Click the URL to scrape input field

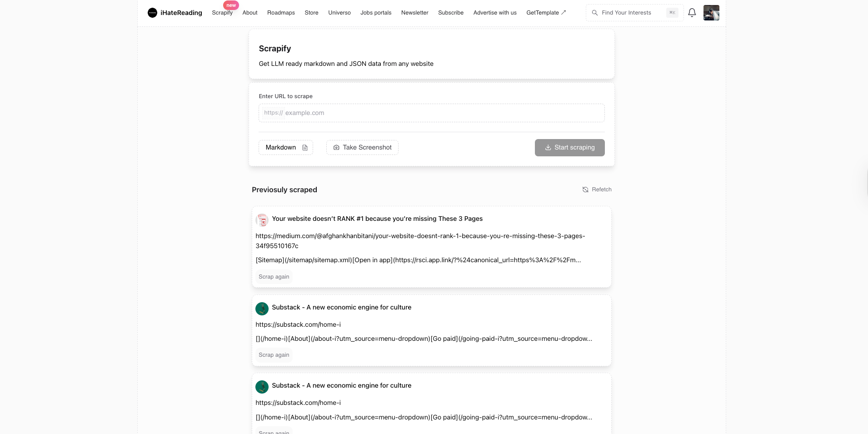tap(431, 113)
